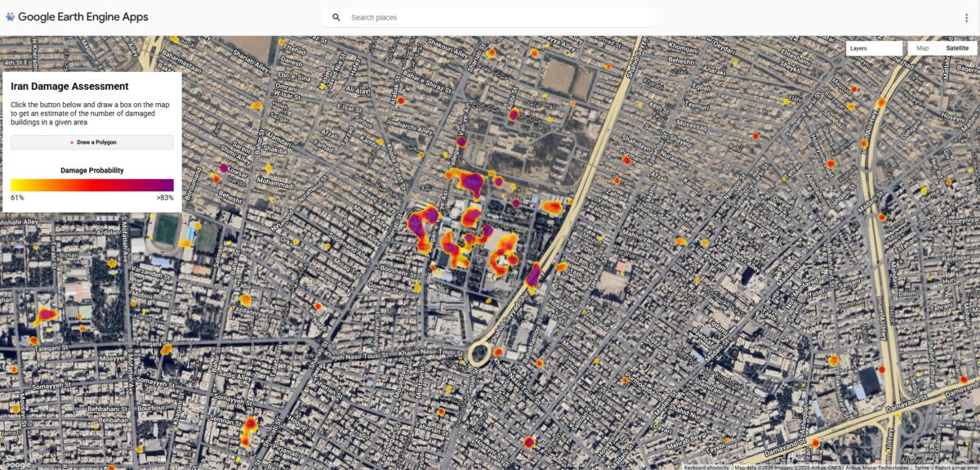The image size is (980, 470).
Task: Click the >83% legend label
Action: pos(165,198)
